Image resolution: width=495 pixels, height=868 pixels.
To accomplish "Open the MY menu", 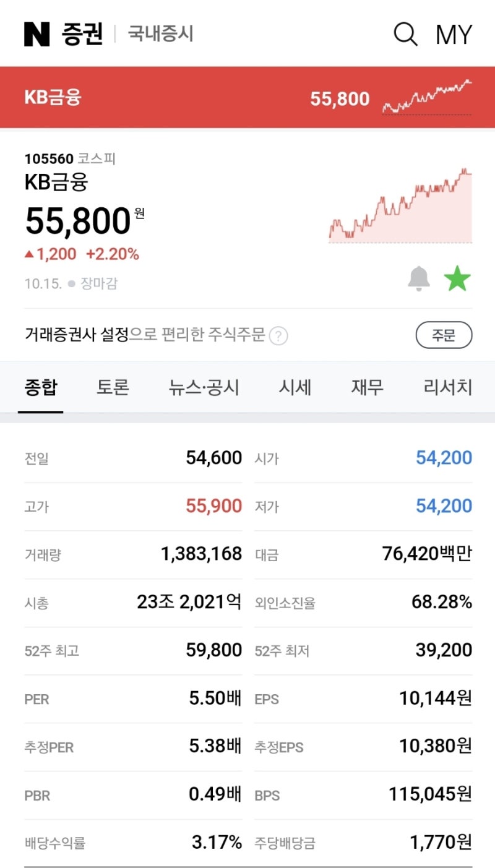I will tap(455, 35).
